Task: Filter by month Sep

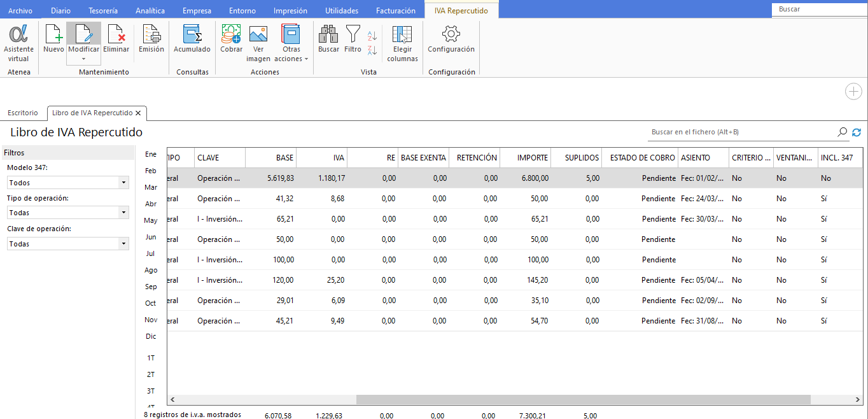Action: tap(151, 287)
